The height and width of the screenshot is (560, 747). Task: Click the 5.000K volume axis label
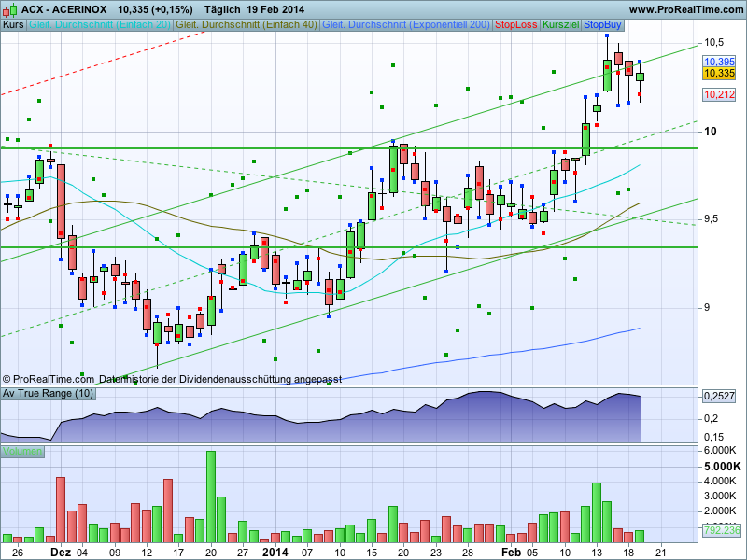[722, 466]
